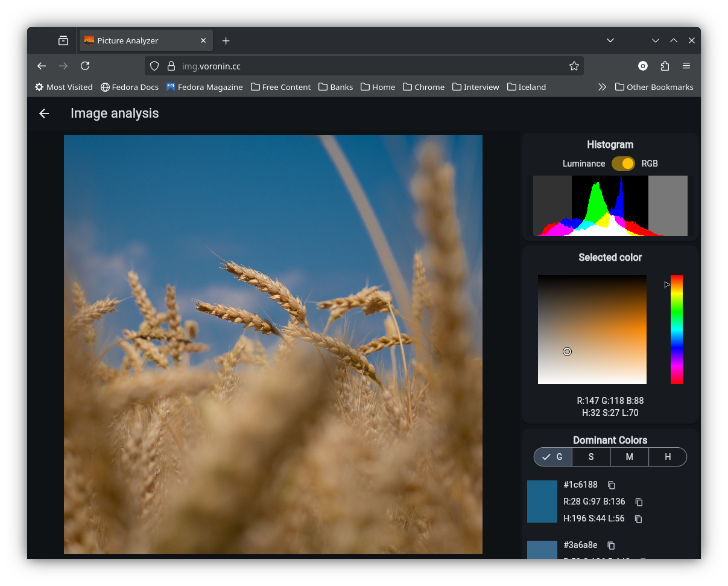Open a new browser tab
728x586 pixels.
(226, 40)
